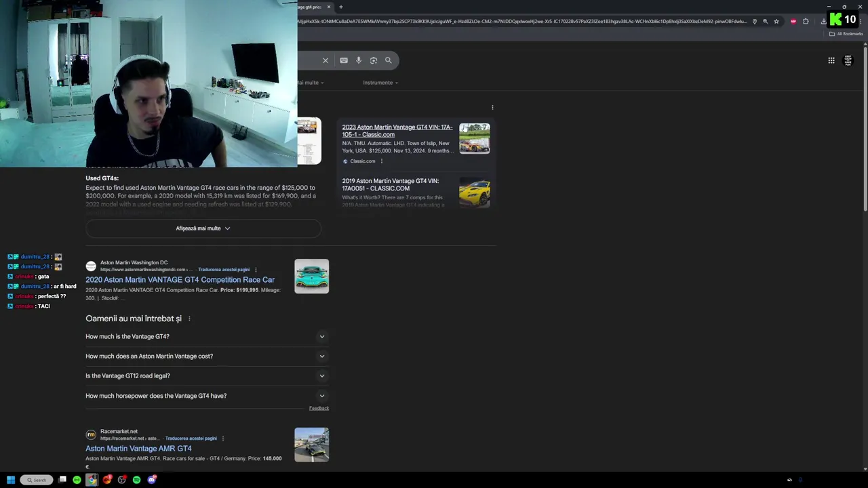Open the AdBlock Plus extension
This screenshot has width=868, height=488.
coord(793,21)
